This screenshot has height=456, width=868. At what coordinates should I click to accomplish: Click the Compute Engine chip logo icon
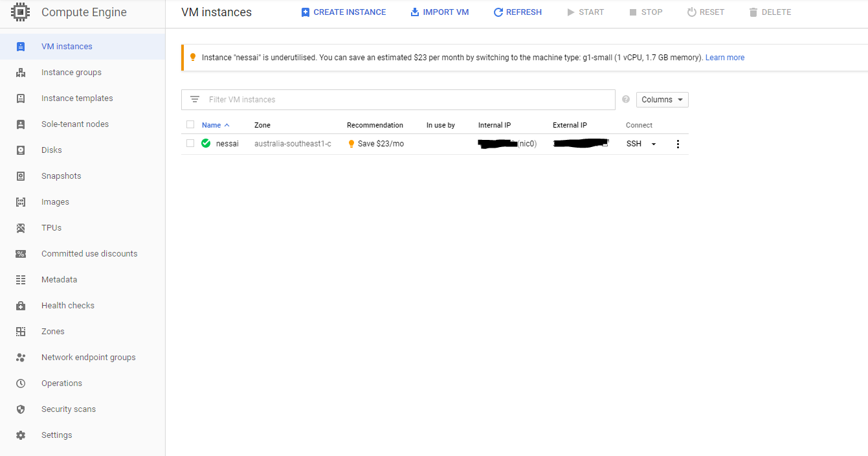tap(21, 12)
